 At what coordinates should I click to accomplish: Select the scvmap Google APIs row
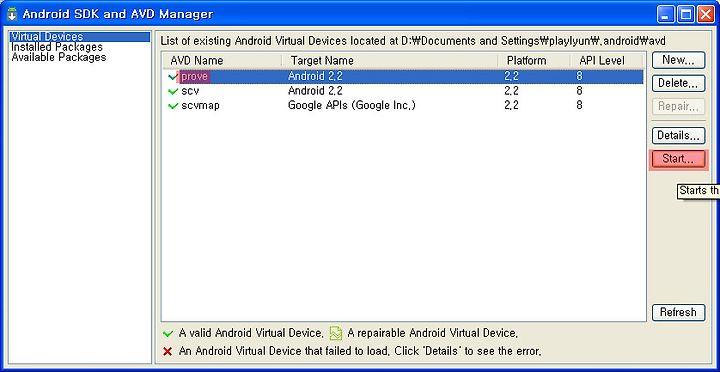[403, 106]
